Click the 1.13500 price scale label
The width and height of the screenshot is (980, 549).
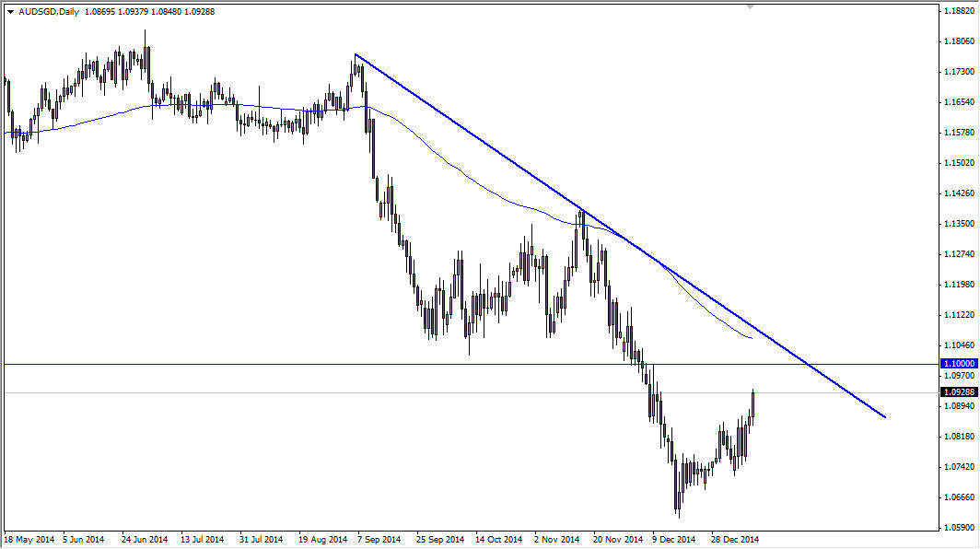960,224
